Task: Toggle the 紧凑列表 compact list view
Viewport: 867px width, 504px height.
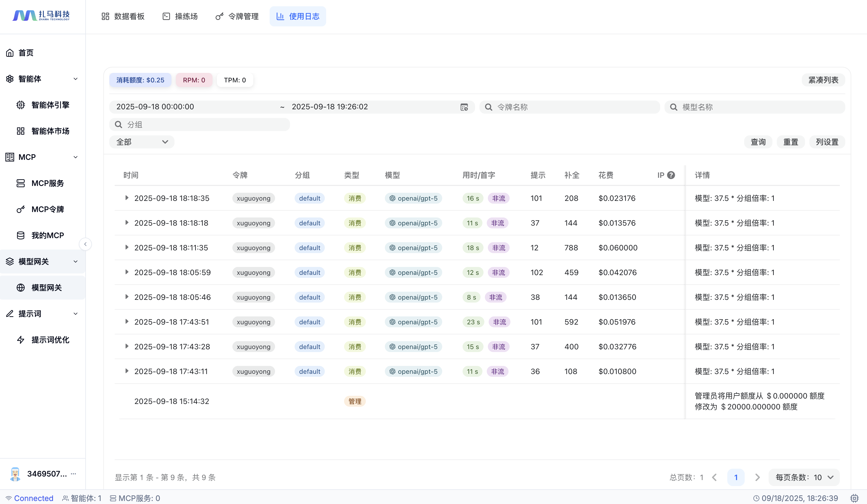Action: pos(823,80)
